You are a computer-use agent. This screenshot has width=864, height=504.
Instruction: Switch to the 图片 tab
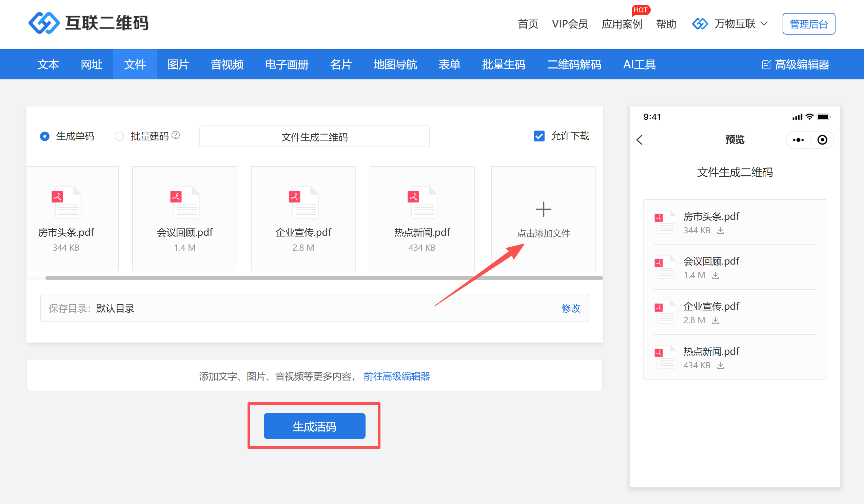178,64
